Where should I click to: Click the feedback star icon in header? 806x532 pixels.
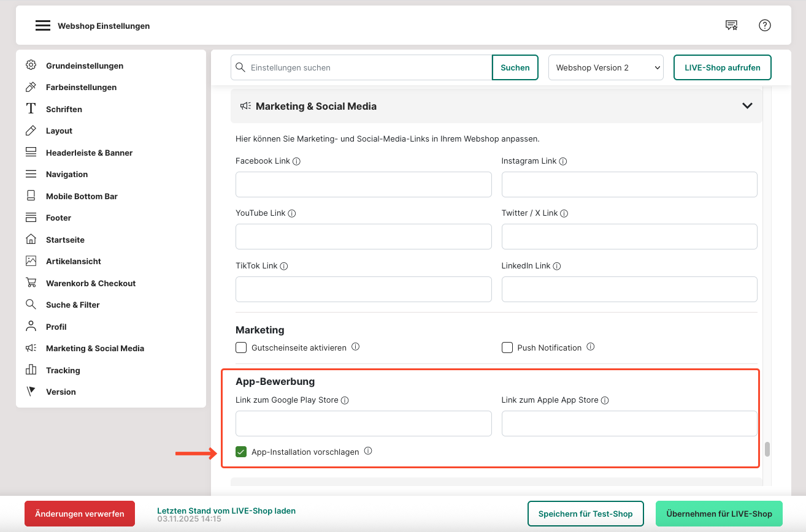[x=731, y=25]
